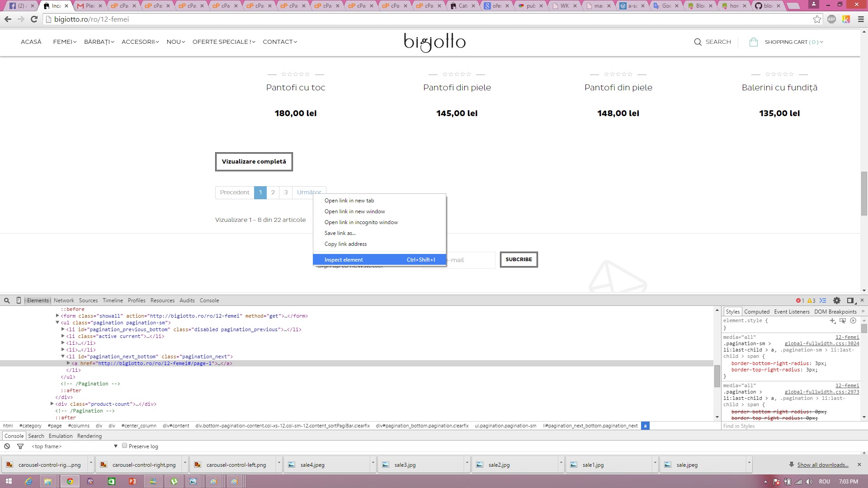Click the clear console icon
Viewport: 868px width, 488px height.
tap(7, 446)
